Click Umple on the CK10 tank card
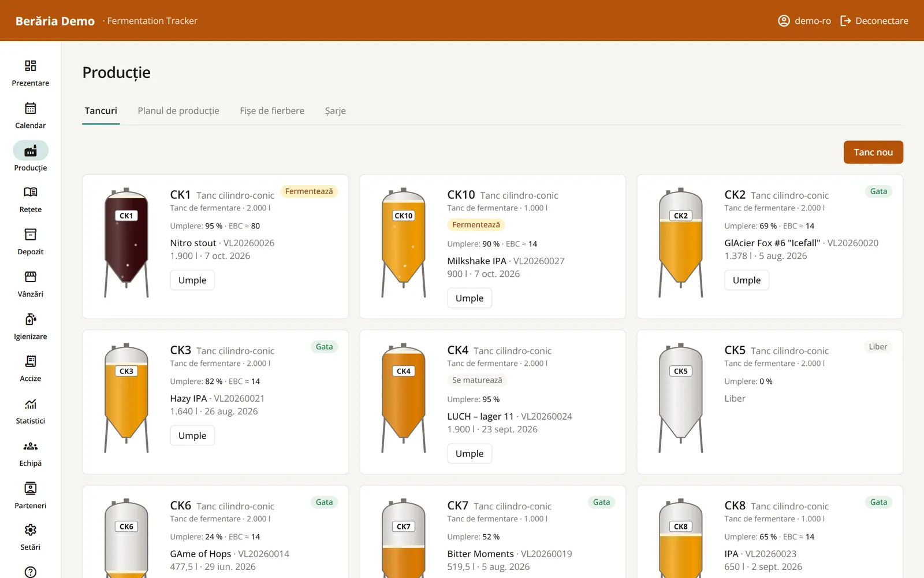This screenshot has height=578, width=924. 470,298
